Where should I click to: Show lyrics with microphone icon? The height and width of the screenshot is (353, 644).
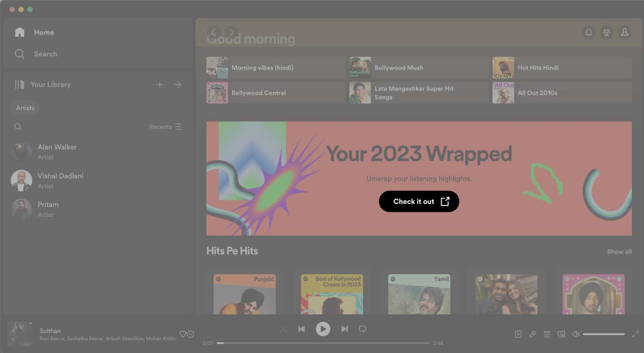coord(533,334)
